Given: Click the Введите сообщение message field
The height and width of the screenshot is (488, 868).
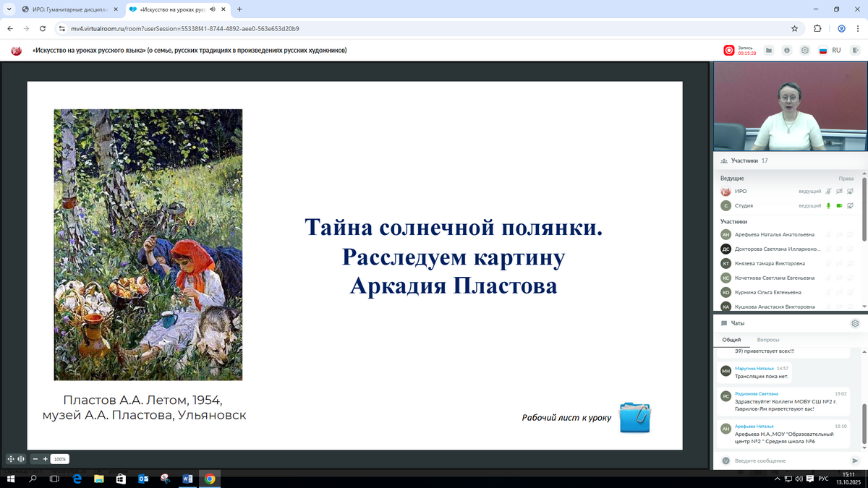Looking at the screenshot, I should point(788,461).
